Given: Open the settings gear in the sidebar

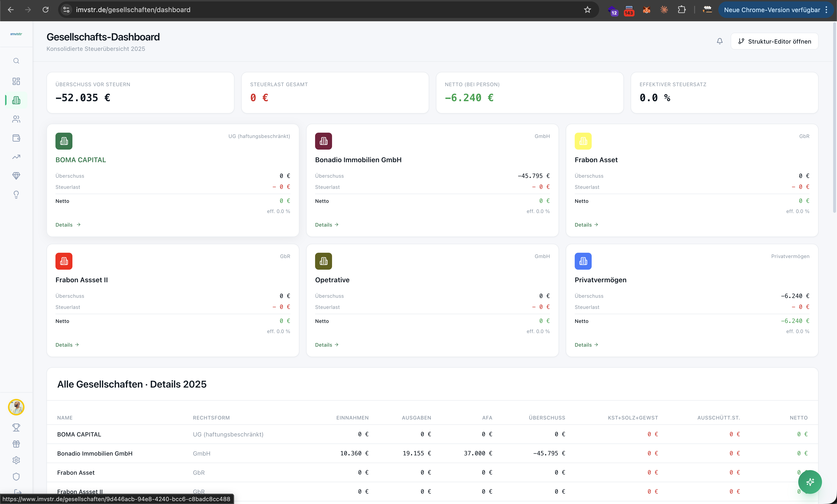Looking at the screenshot, I should [16, 460].
